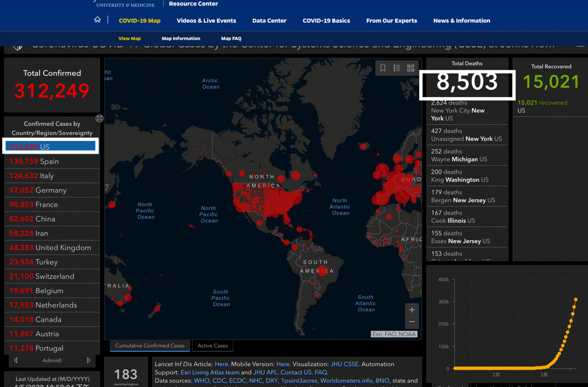Viewport: 588px width, 387px height.
Task: Select the Cumulative Confirmed Cases tab
Action: tap(150, 346)
